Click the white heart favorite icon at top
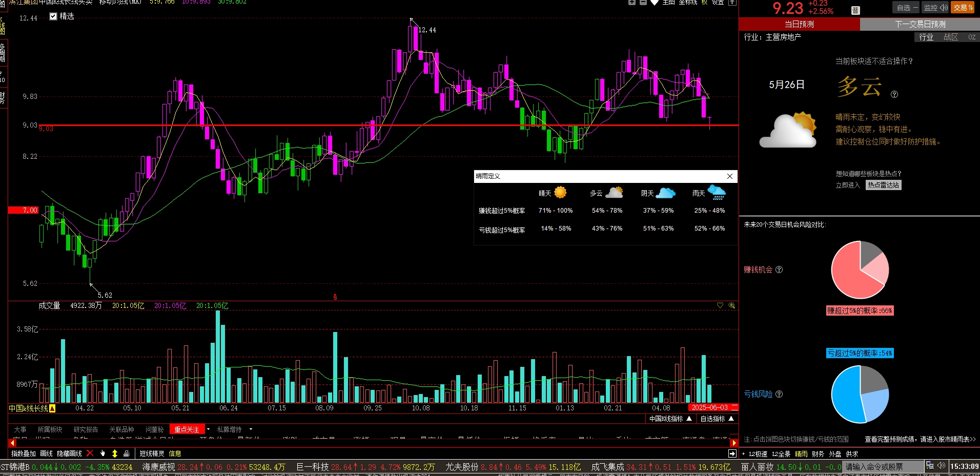Image resolution: width=980 pixels, height=476 pixels. point(655,3)
